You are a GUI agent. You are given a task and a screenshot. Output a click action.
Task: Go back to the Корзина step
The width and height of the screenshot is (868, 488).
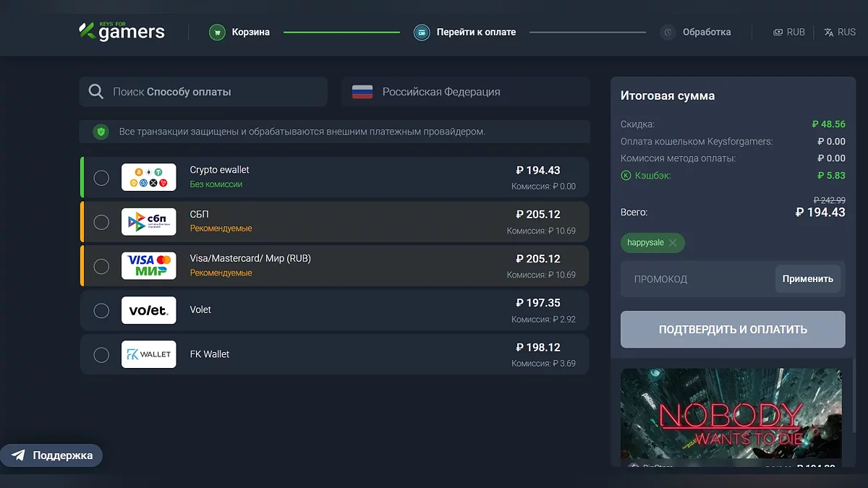[250, 32]
